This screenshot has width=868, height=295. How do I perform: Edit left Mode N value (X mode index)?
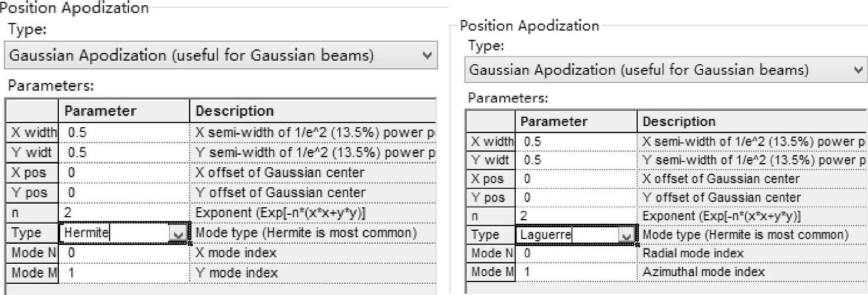124,253
